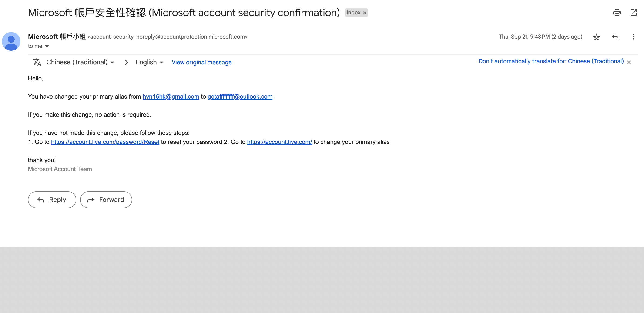Click the Reply arrow icon in email header
Screen dimensions: 644x313
pos(615,37)
